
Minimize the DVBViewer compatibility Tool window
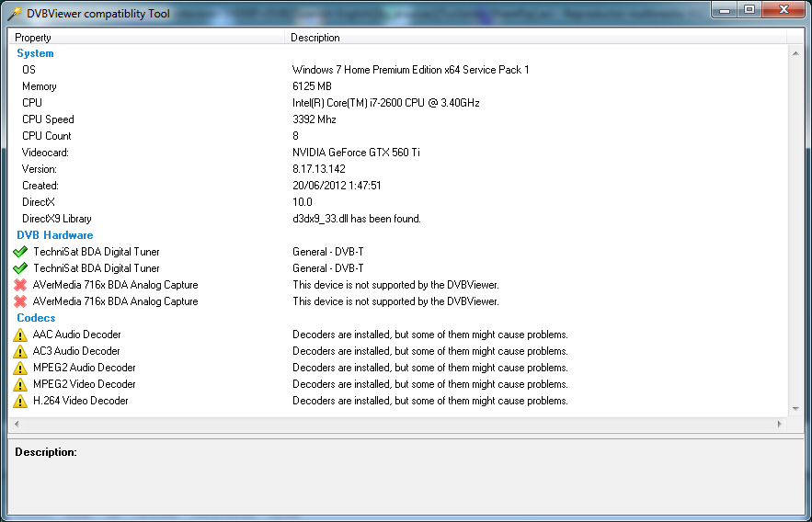tap(725, 10)
